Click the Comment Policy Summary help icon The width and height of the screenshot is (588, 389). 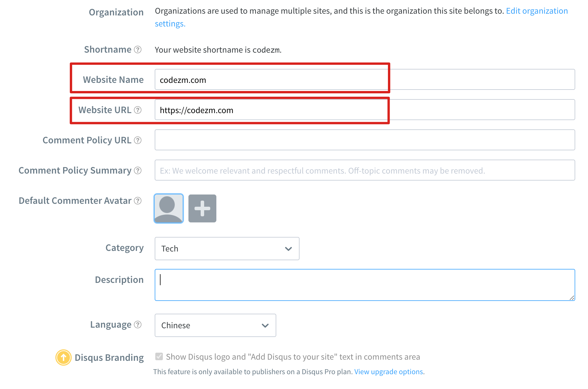pyautogui.click(x=138, y=171)
